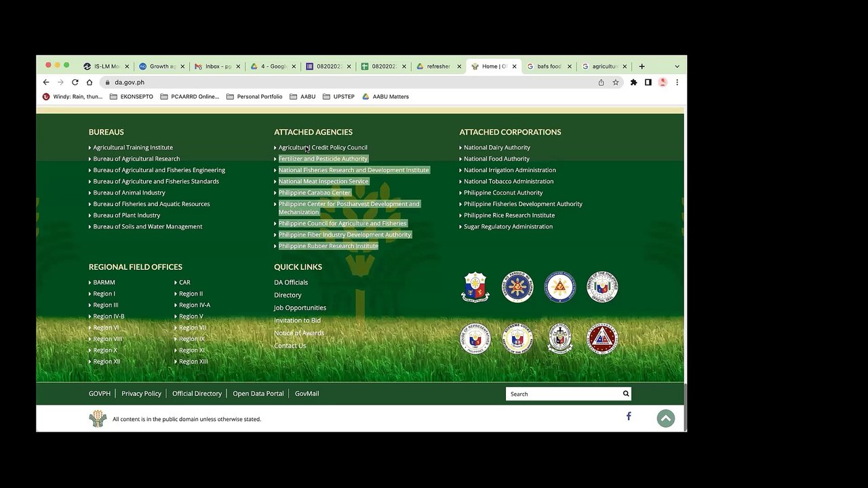Open the PCAARRD Online bookmarks folder
This screenshot has width=868, height=488.
tap(190, 97)
